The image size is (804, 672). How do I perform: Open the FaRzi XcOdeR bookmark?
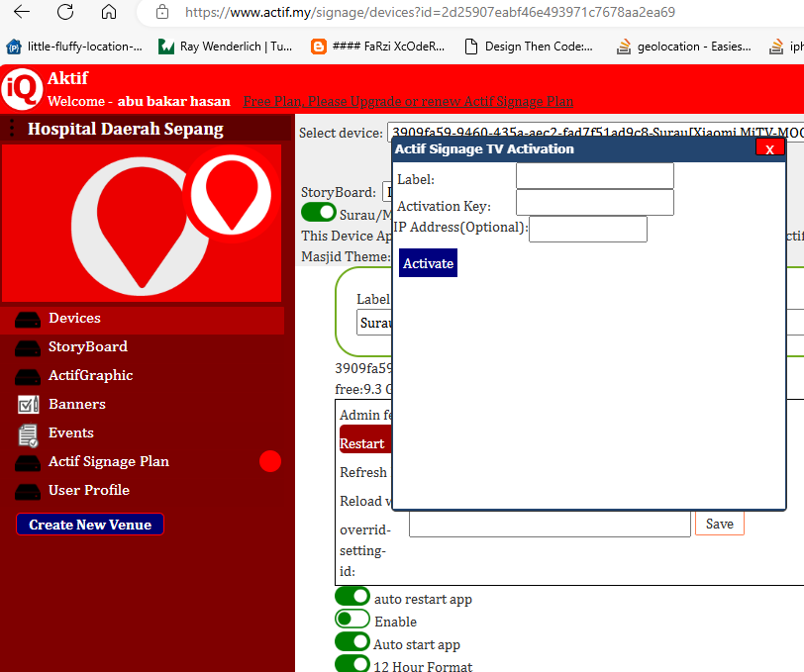[378, 47]
